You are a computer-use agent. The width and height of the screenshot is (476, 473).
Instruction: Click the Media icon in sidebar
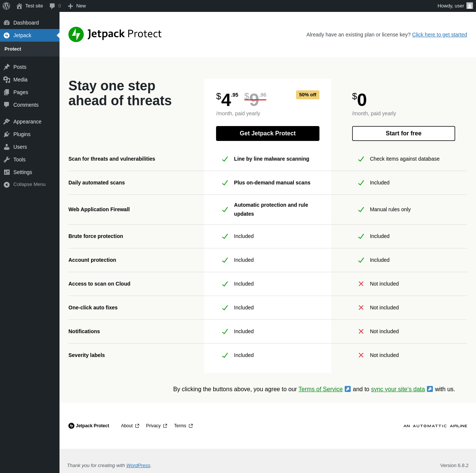click(x=7, y=80)
